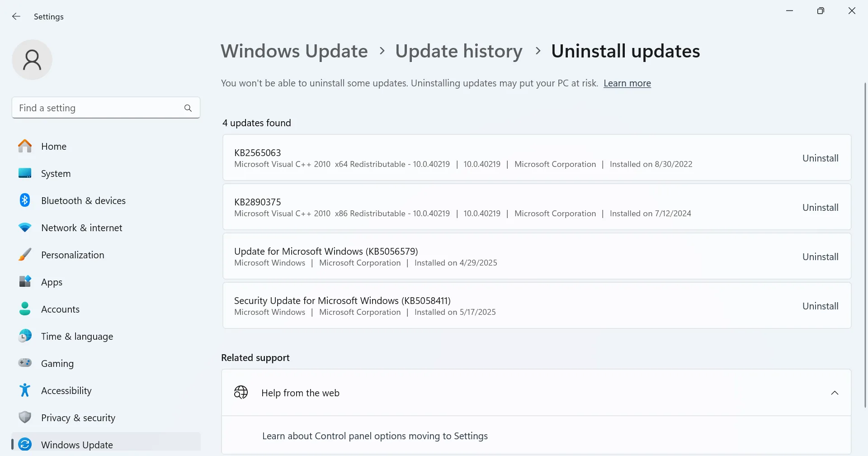The width and height of the screenshot is (868, 456).
Task: Restore down the Settings window
Action: [x=821, y=11]
